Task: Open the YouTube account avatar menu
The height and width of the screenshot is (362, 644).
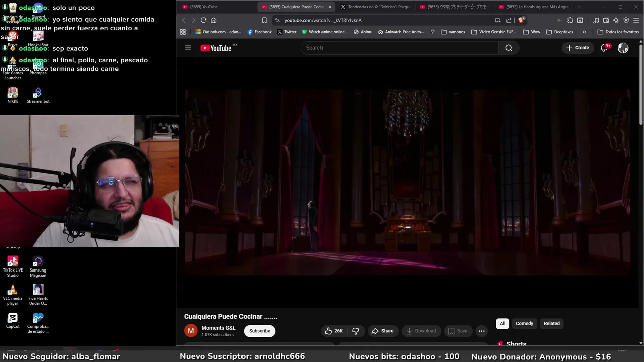Action: pyautogui.click(x=623, y=48)
